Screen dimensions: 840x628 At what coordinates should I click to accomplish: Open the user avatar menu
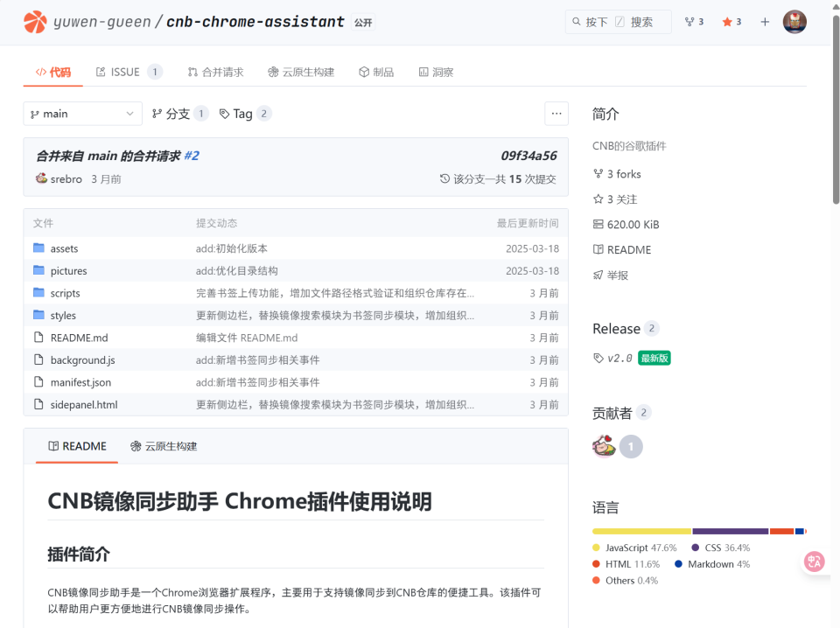click(x=794, y=22)
